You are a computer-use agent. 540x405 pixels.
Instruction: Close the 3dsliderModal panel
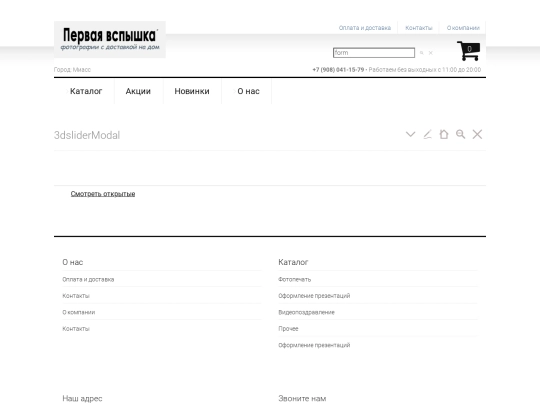(477, 134)
